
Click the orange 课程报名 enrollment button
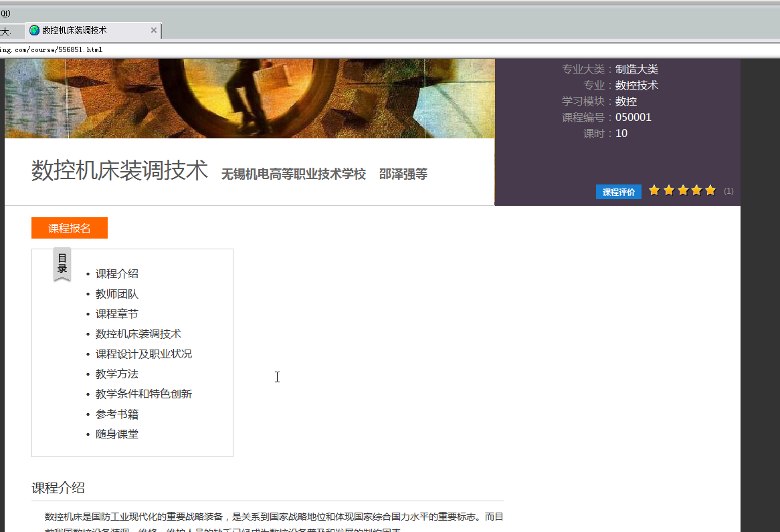coord(70,228)
